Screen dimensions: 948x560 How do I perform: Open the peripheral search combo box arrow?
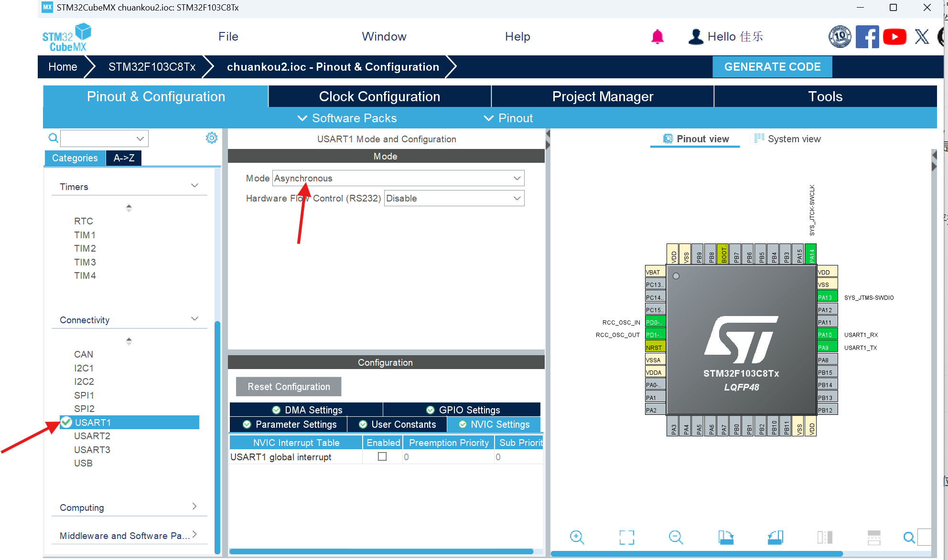pos(140,138)
